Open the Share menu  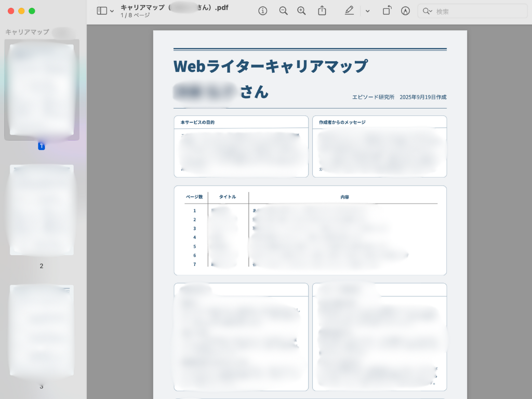[x=322, y=11]
